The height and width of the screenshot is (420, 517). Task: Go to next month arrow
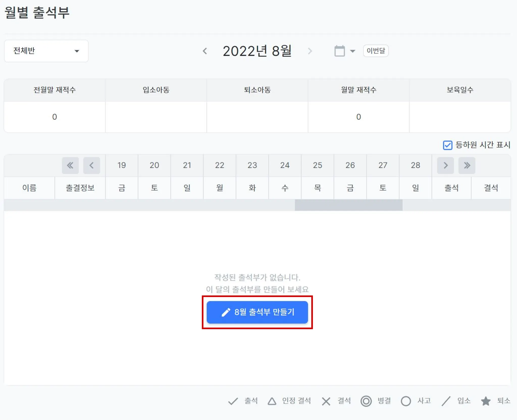click(310, 51)
